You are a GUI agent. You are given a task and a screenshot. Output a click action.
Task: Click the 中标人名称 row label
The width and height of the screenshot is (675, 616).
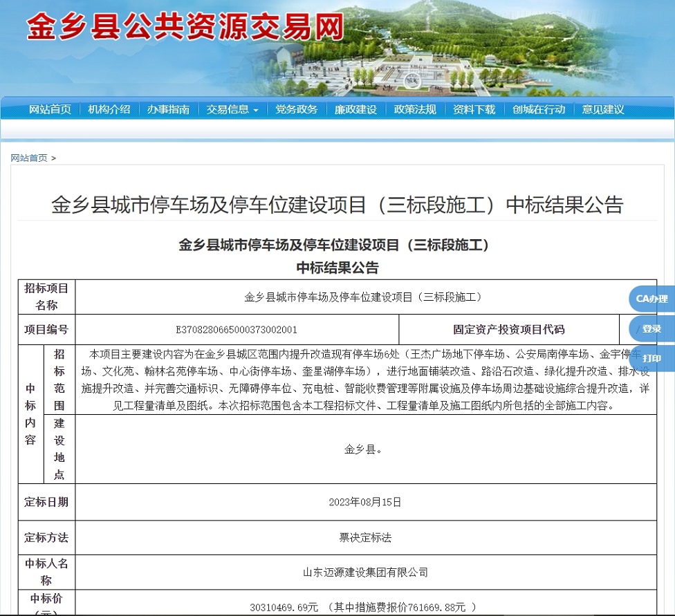coord(46,572)
